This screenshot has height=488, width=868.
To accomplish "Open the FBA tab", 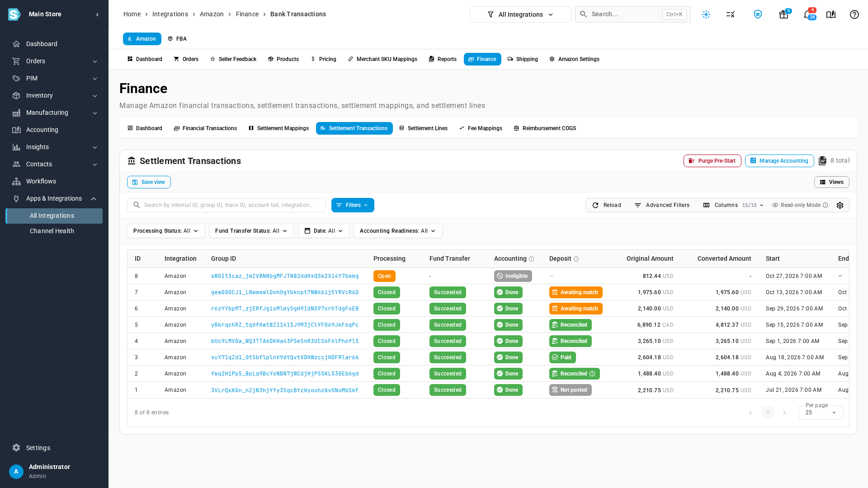I will (x=177, y=39).
